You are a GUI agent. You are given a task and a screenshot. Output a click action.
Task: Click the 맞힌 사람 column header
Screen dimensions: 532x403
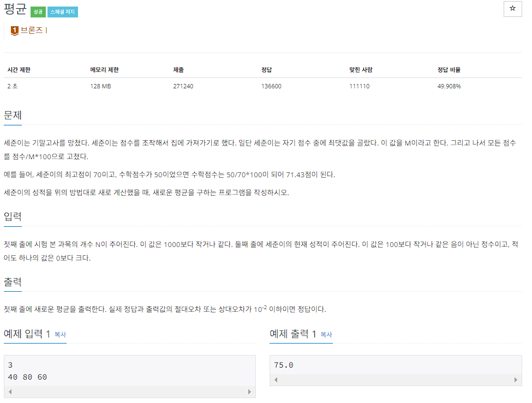[361, 70]
